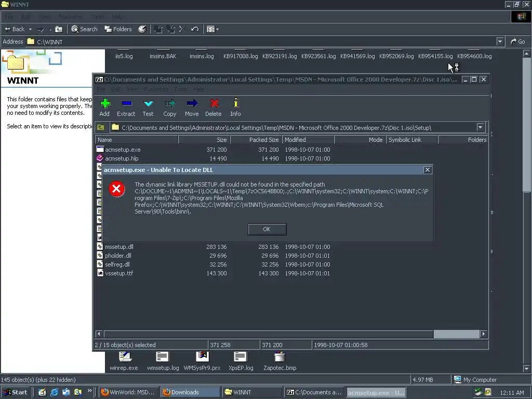Screen dimensions: 532x399
Task: Open the Info icon in 7-Zip
Action: pyautogui.click(x=235, y=103)
